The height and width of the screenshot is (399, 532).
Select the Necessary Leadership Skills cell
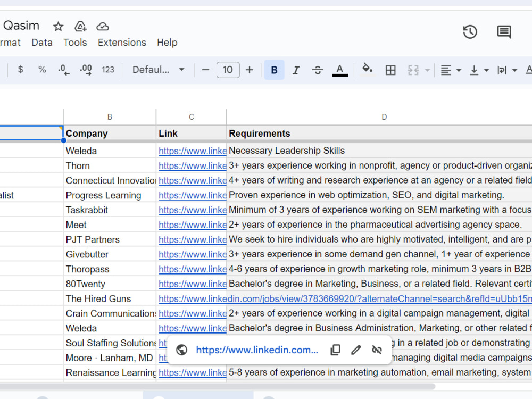(379, 151)
